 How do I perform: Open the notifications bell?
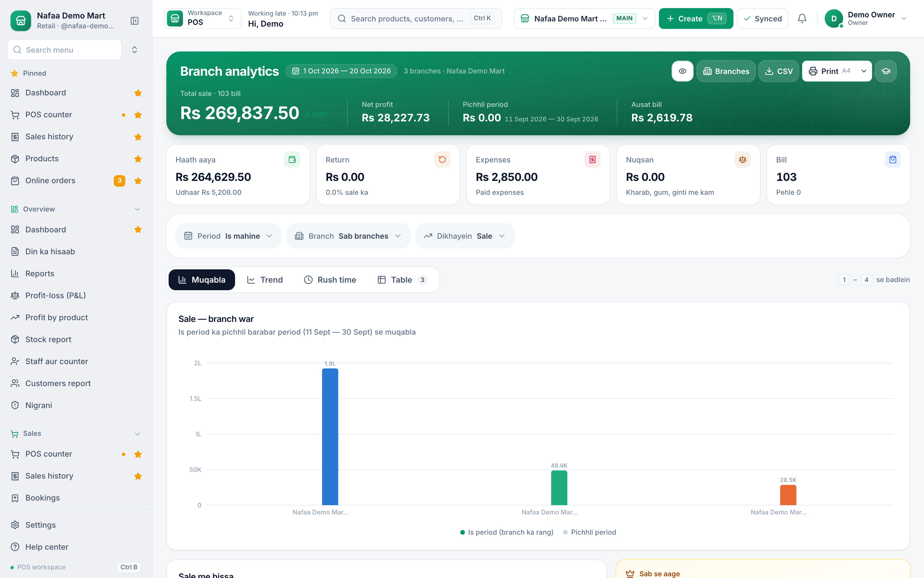802,18
